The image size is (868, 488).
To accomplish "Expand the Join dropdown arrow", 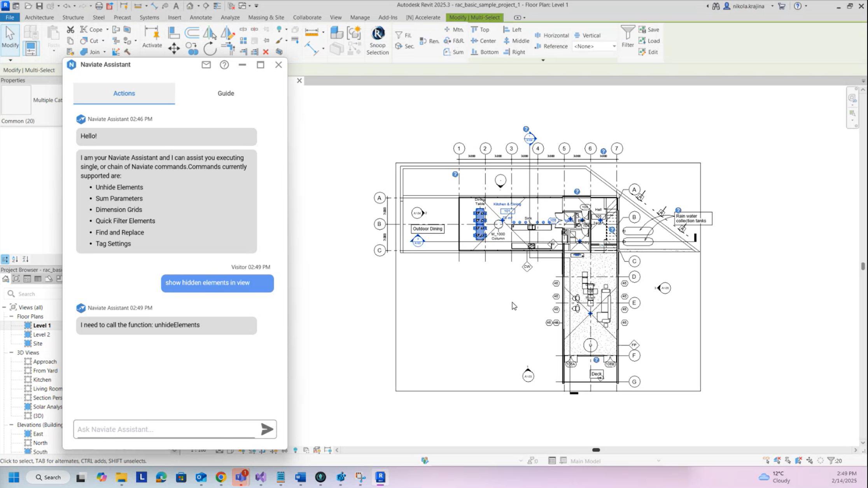I will coord(104,52).
